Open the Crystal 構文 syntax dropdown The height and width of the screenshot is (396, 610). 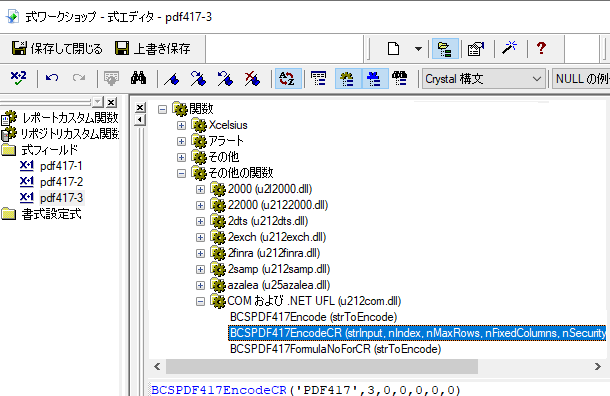(484, 79)
